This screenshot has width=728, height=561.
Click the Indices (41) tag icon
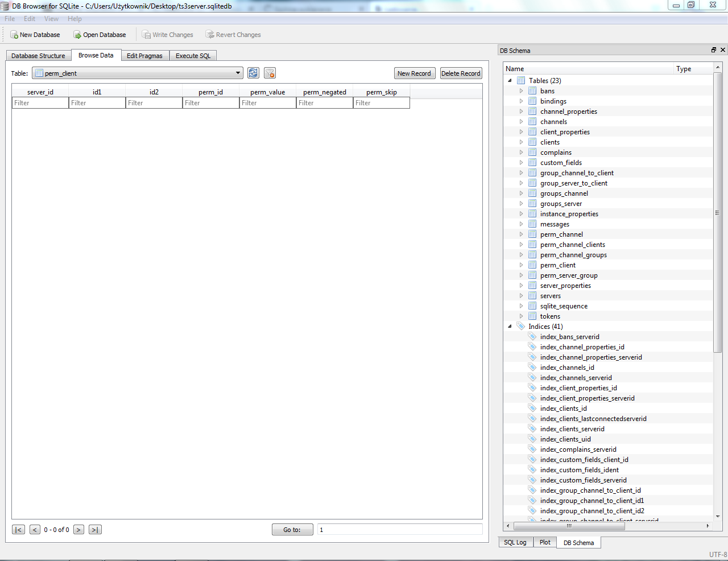click(x=521, y=326)
